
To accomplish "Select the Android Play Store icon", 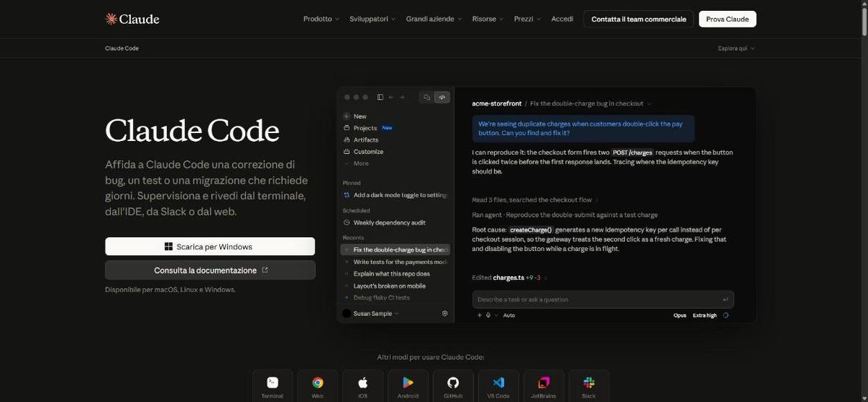I will coord(408,382).
